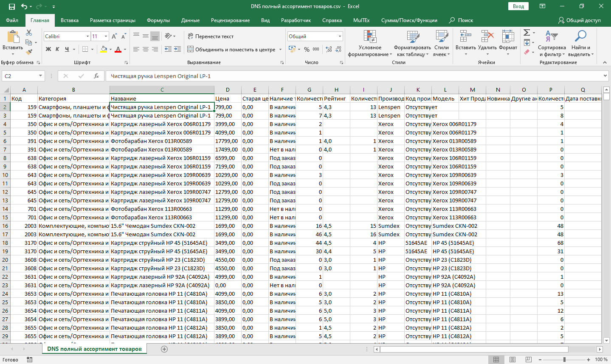Open the Шрифт group dialog launcher
The height and width of the screenshot is (364, 611).
tap(126, 62)
